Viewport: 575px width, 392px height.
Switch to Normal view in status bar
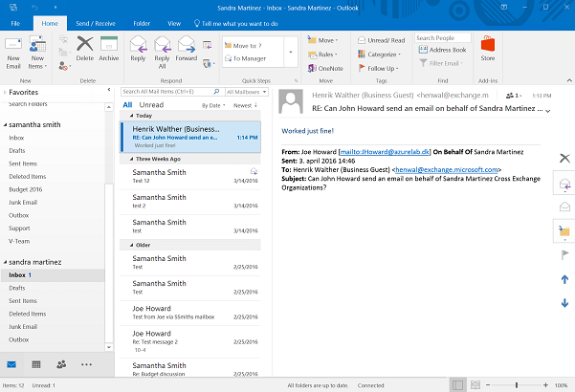pos(457,385)
